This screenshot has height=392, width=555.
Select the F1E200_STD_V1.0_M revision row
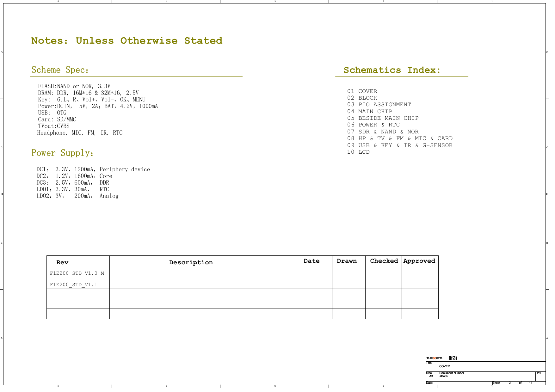[x=77, y=273]
